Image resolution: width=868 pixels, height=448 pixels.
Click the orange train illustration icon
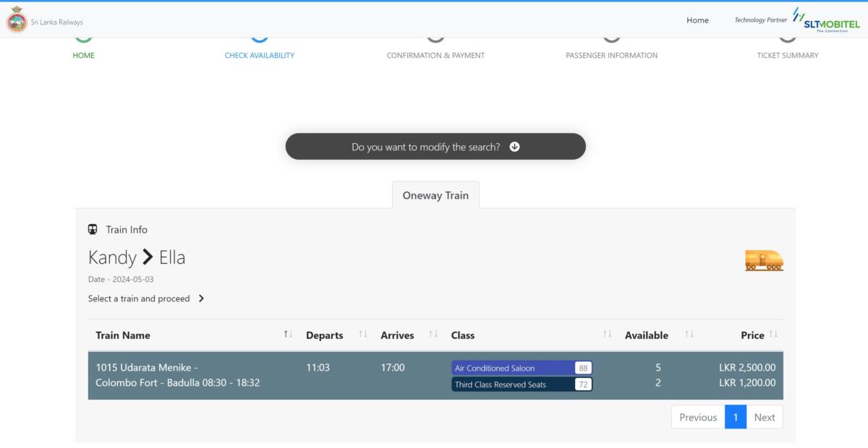764,260
